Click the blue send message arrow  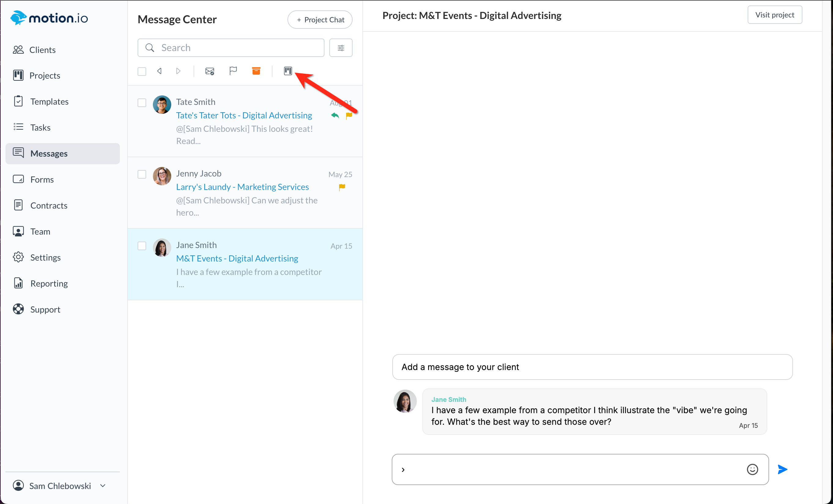pyautogui.click(x=782, y=469)
